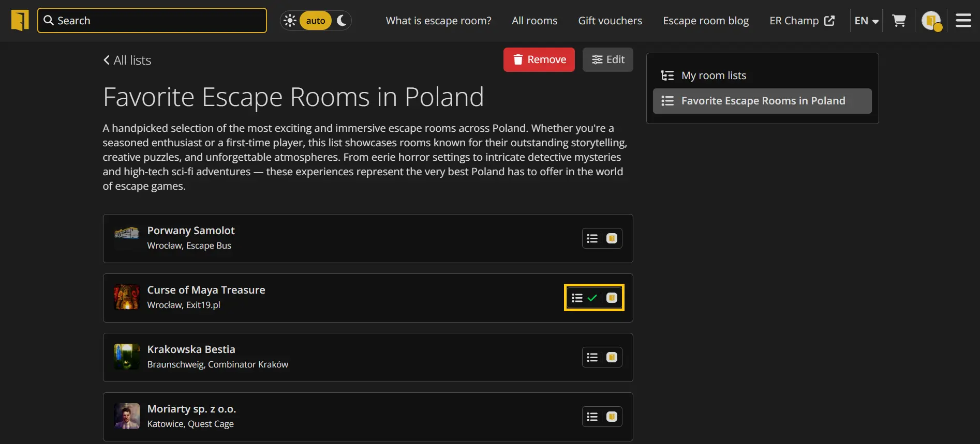
Task: Select auto theme mode
Action: pyautogui.click(x=315, y=21)
